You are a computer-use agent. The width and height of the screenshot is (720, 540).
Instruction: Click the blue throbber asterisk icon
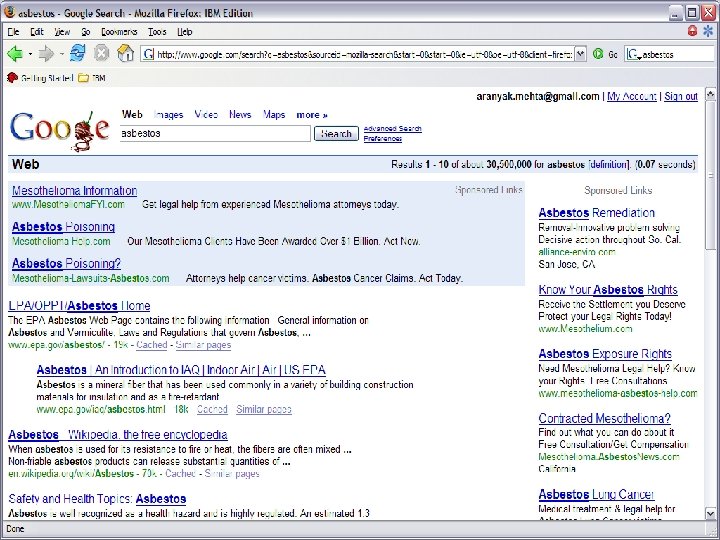(x=709, y=31)
